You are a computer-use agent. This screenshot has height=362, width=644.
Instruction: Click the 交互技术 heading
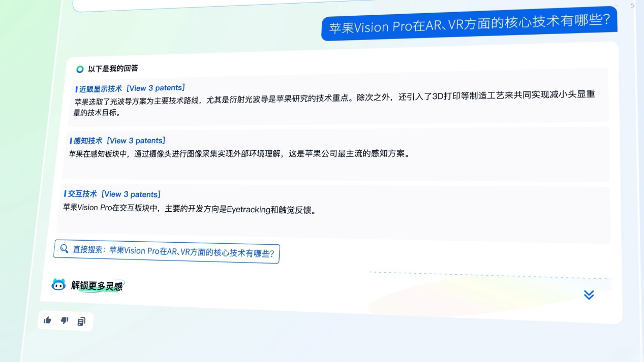click(x=82, y=194)
